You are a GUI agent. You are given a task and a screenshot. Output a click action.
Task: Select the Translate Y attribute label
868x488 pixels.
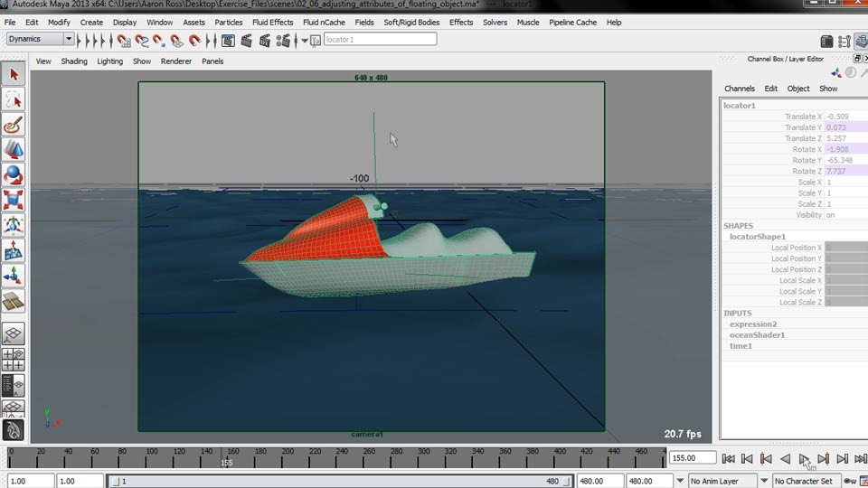coord(803,127)
